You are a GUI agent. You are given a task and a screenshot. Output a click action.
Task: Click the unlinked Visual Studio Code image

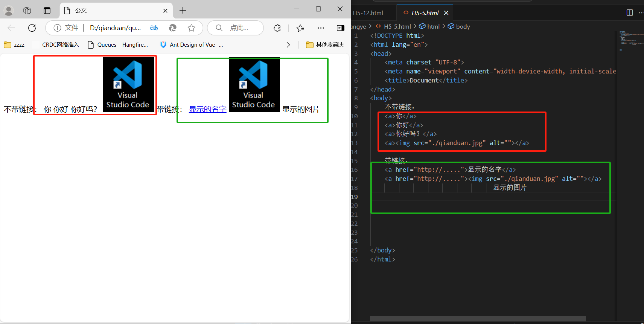tap(129, 85)
